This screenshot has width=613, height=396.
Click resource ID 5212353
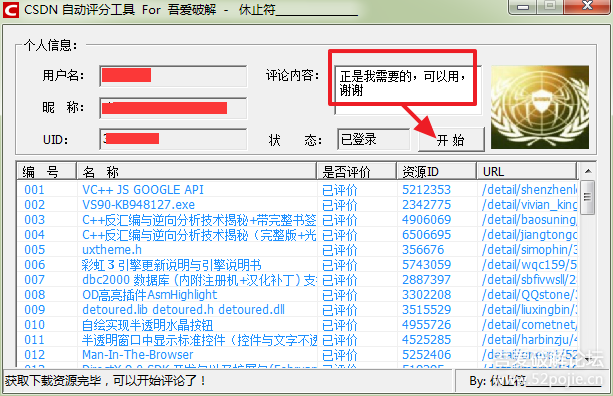427,190
